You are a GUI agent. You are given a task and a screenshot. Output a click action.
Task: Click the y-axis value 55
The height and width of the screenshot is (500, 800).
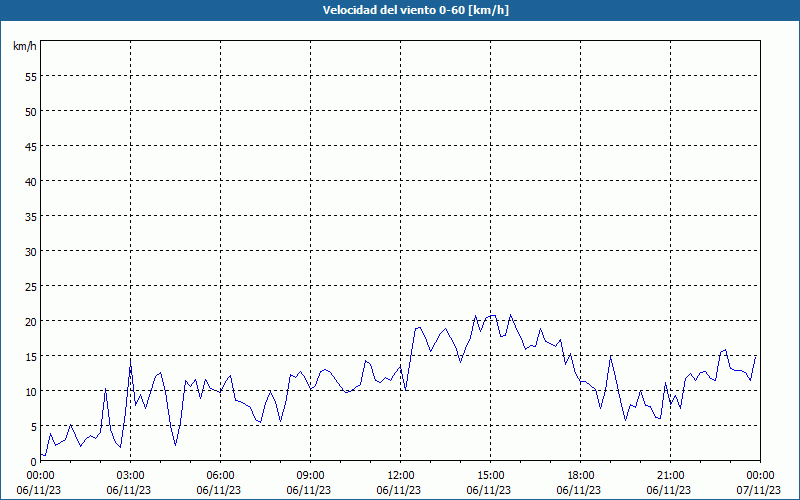point(31,77)
